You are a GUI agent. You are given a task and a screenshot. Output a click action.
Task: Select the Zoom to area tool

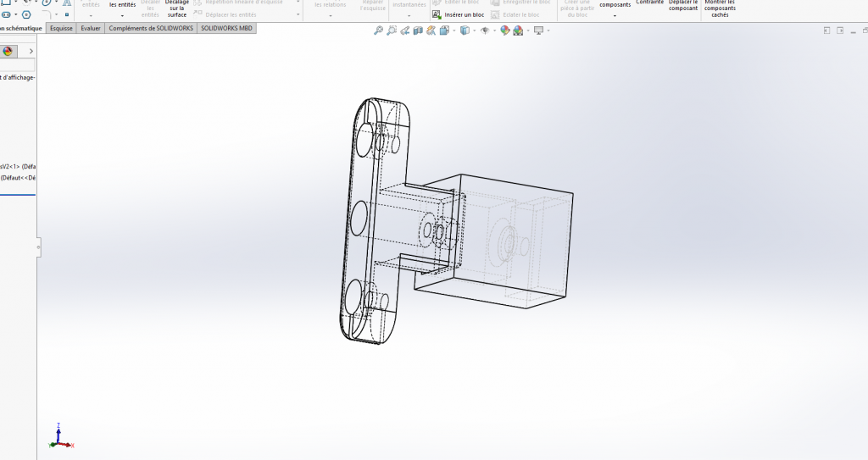392,30
